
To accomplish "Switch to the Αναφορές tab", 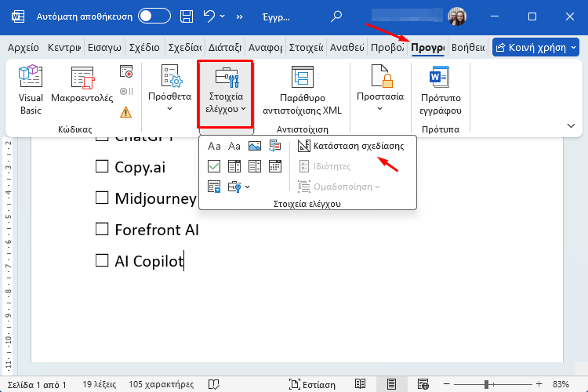I will (x=265, y=48).
